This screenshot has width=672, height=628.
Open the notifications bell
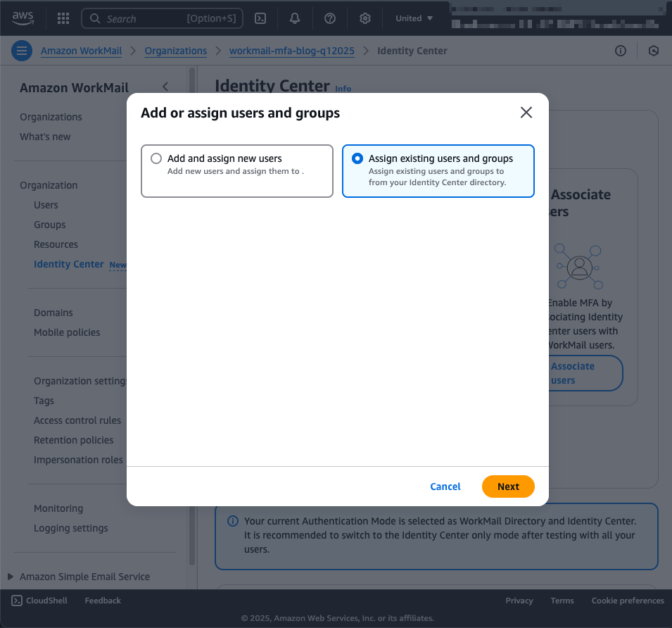[295, 18]
